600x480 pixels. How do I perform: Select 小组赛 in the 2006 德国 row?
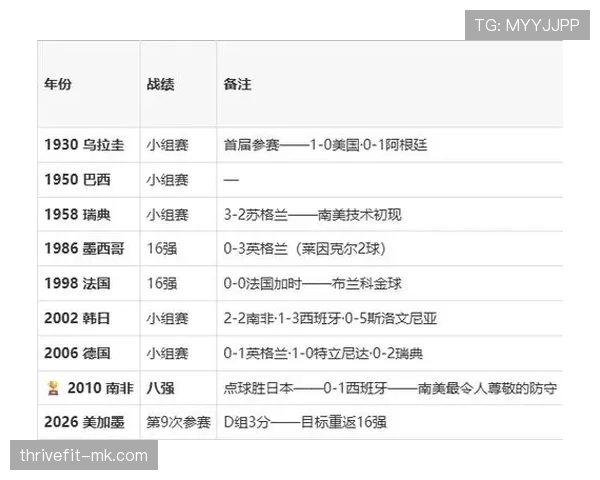168,353
